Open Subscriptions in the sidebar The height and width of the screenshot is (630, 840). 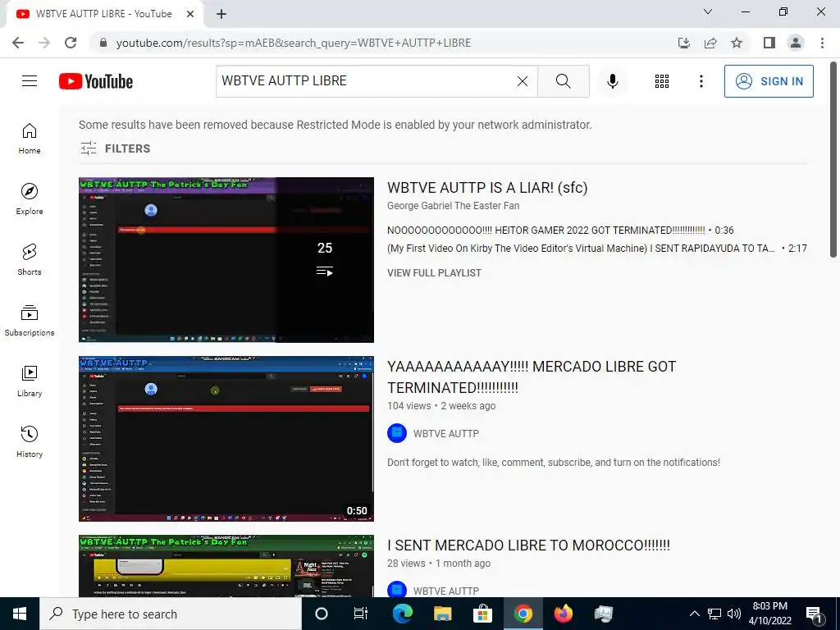click(30, 321)
